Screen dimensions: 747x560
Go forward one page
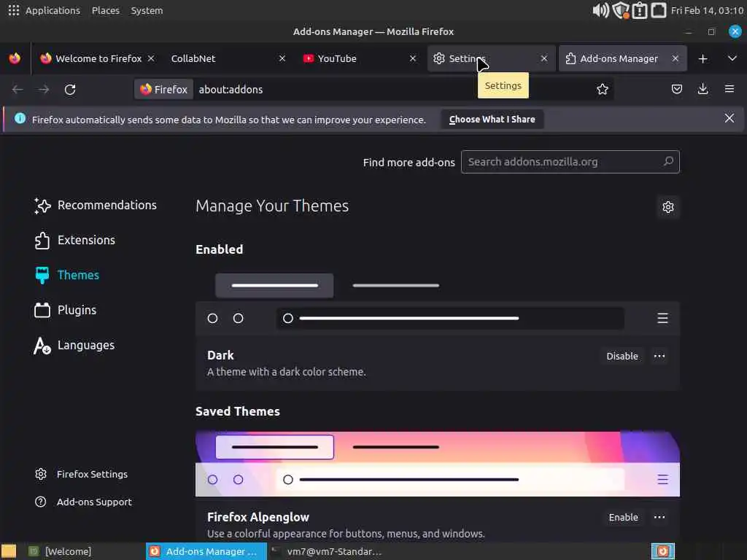pos(44,90)
